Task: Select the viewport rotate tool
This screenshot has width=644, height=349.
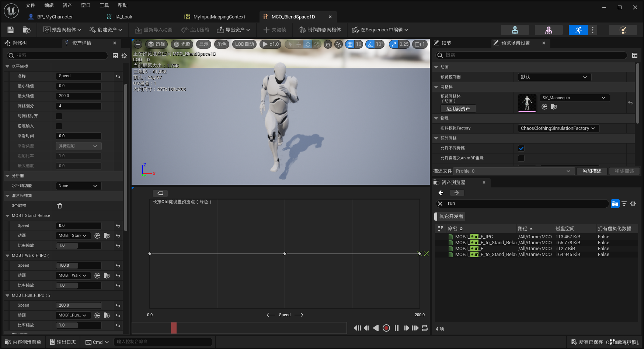Action: pyautogui.click(x=307, y=44)
